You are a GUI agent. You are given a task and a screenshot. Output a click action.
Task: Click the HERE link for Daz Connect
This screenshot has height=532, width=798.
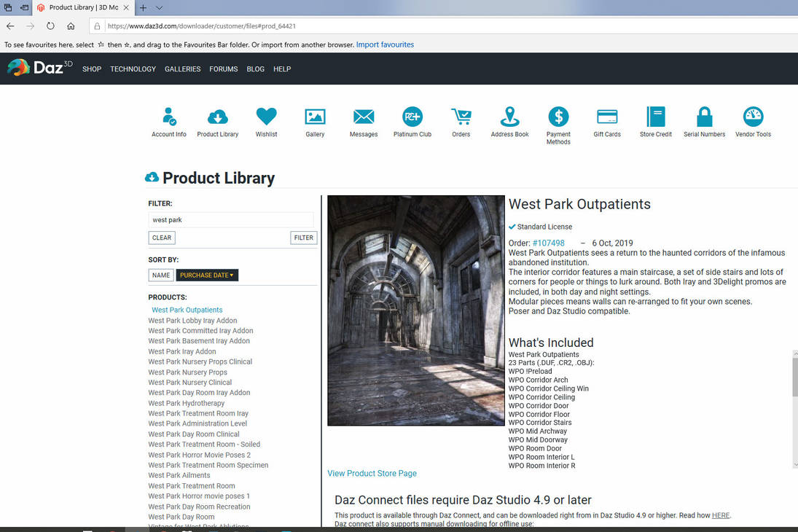[720, 515]
